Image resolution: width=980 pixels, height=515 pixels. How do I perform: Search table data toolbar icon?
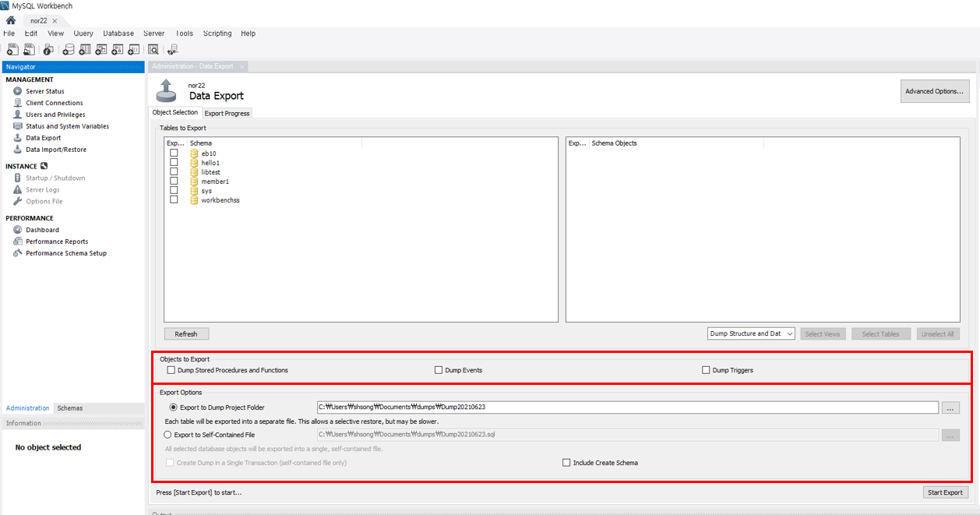click(x=153, y=50)
